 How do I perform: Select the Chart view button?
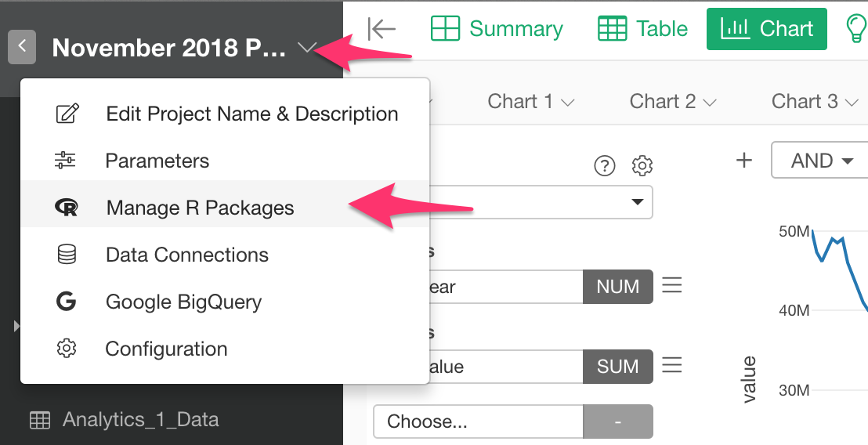point(766,29)
